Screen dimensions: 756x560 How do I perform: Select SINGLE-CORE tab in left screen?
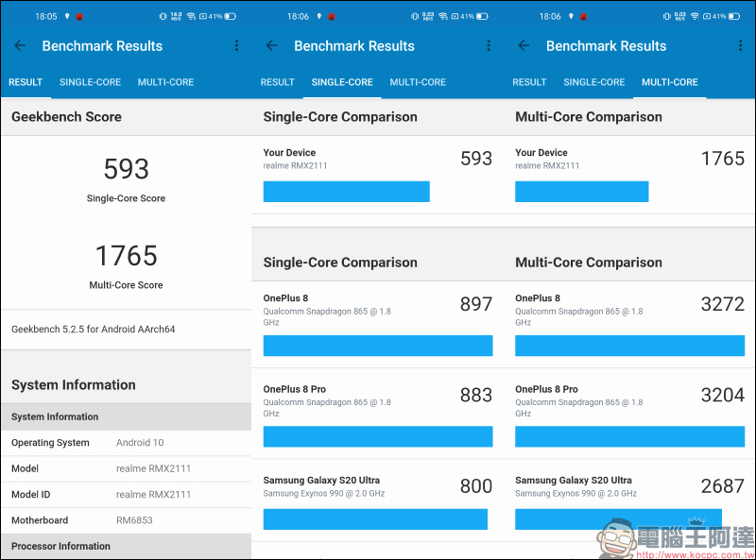coord(90,82)
